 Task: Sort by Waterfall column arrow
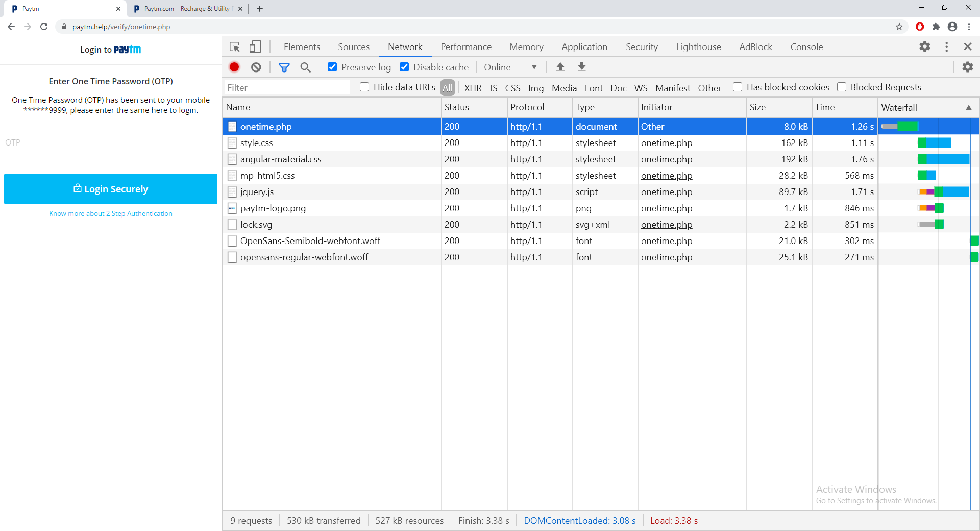pos(969,107)
